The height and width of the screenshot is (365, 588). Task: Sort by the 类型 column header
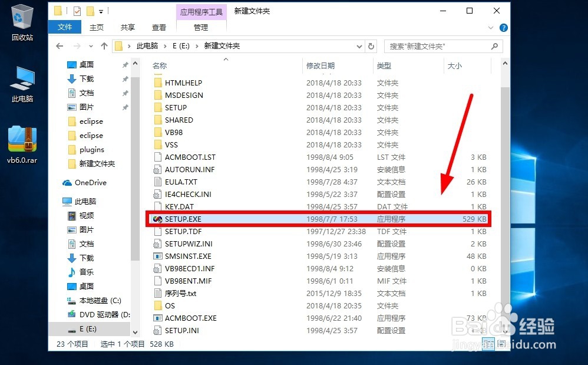click(384, 65)
